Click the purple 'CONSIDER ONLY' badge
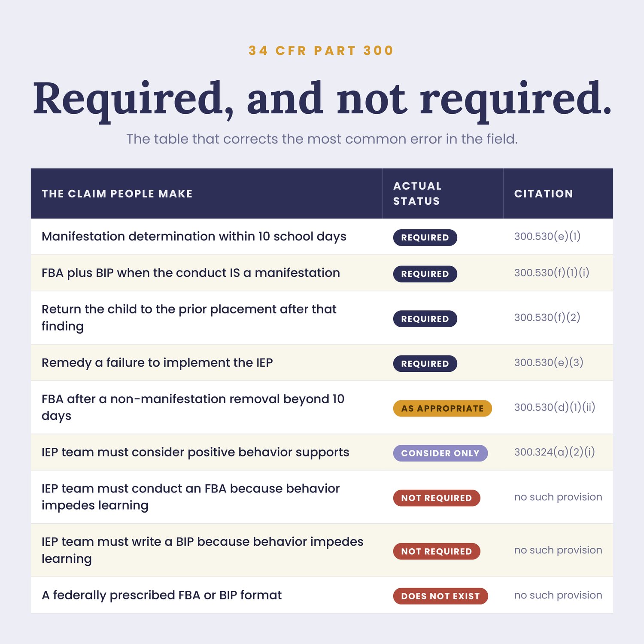The width and height of the screenshot is (644, 644). (440, 453)
